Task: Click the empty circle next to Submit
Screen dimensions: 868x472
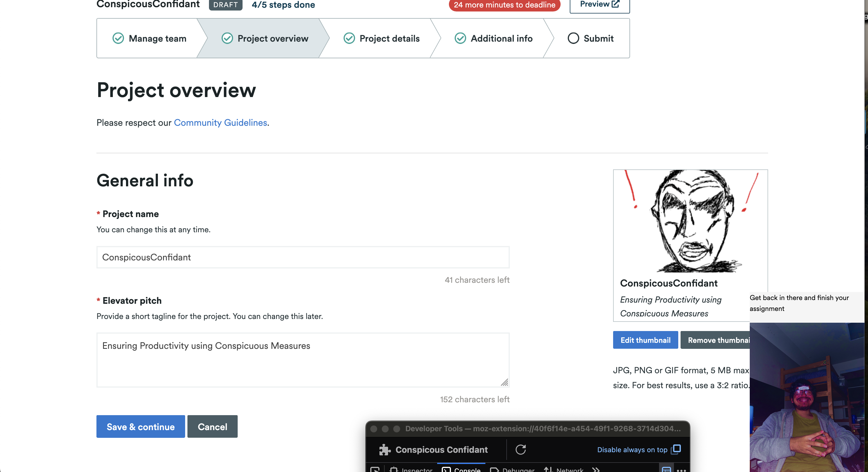Action: [x=573, y=38]
